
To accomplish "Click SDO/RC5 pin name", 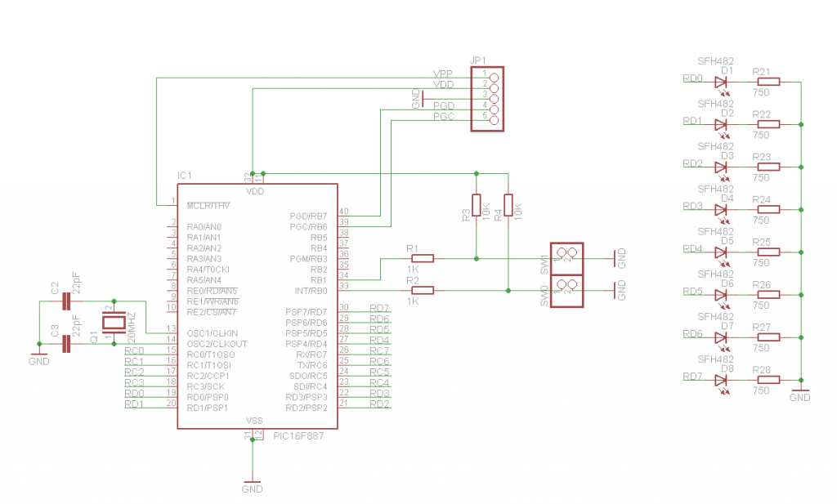I will (308, 376).
